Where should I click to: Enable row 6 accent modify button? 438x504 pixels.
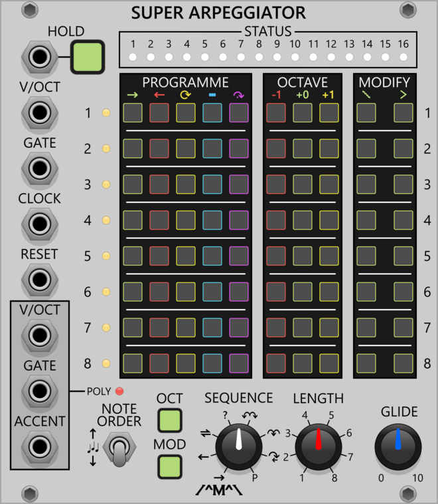[403, 292]
